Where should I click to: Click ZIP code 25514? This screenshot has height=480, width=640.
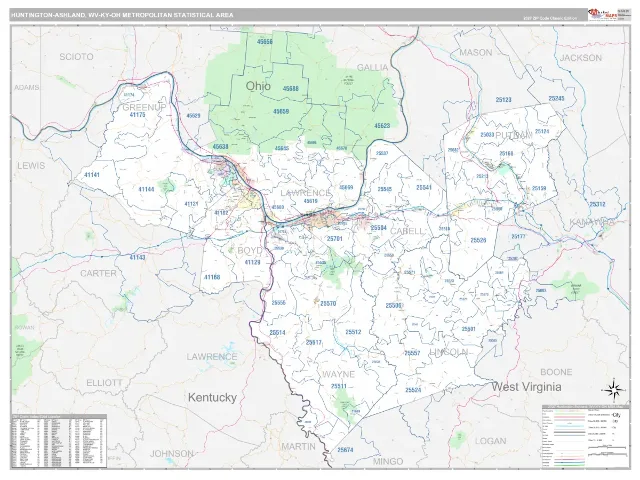(x=277, y=333)
